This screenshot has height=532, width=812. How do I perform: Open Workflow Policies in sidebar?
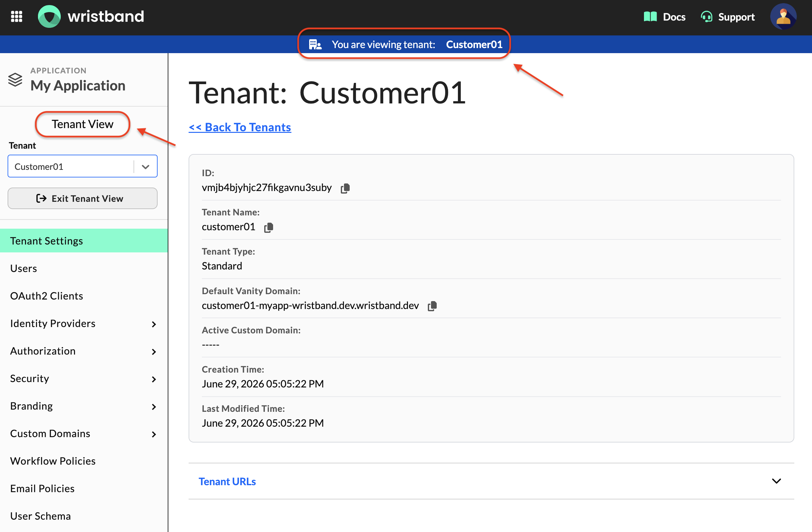click(84, 461)
